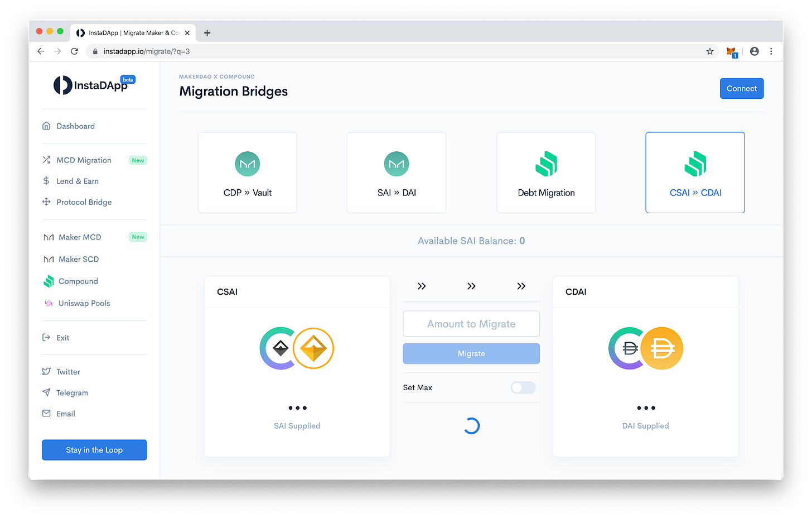
Task: Open Chrome three-dot menu
Action: [771, 51]
